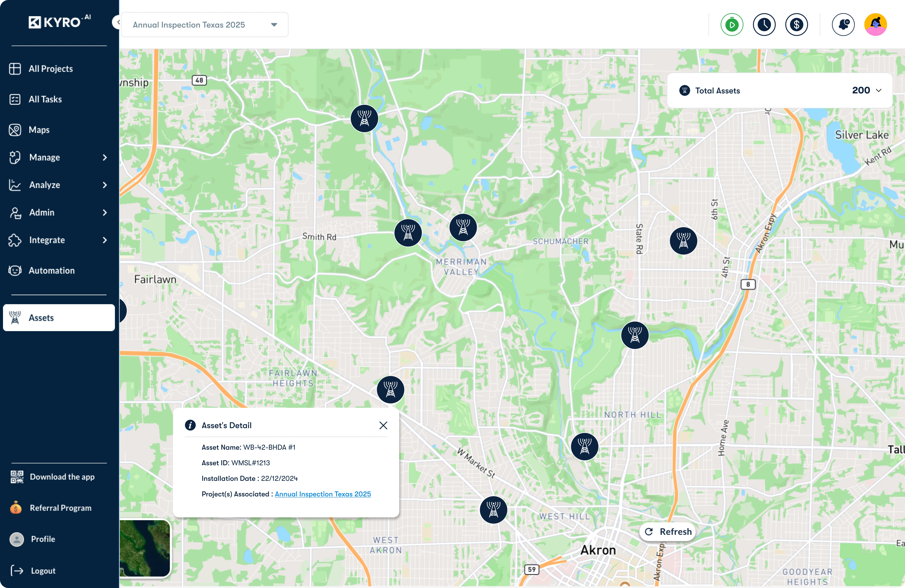This screenshot has height=588, width=905.
Task: Click the user avatar in header
Action: (x=875, y=25)
